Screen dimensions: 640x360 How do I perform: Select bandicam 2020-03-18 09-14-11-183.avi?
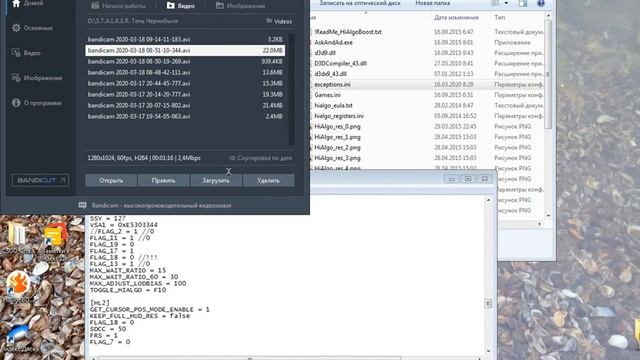click(x=185, y=39)
